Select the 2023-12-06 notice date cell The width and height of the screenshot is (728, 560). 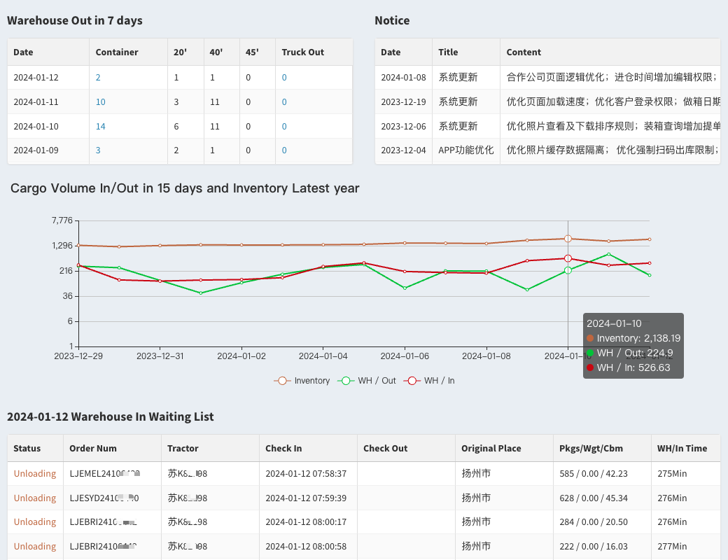tap(403, 126)
